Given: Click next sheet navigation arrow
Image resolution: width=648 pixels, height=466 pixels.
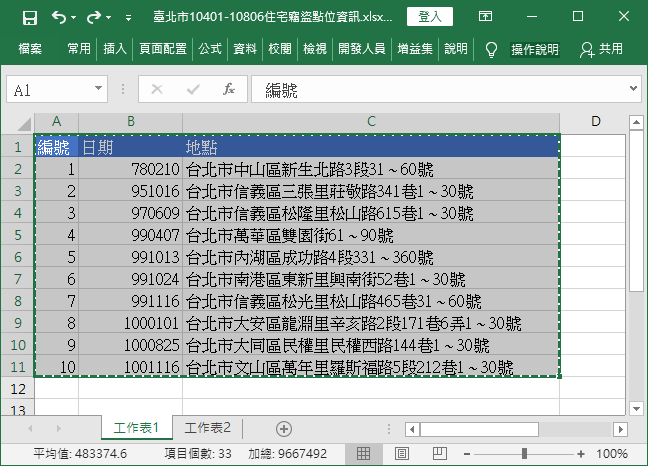Looking at the screenshot, I should (59, 429).
